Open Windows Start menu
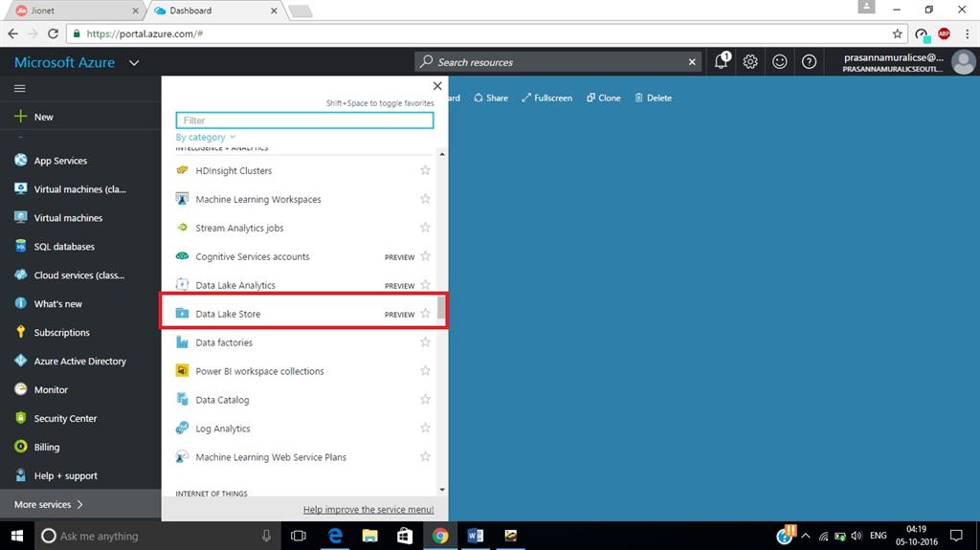Viewport: 980px width, 550px height. 17,536
